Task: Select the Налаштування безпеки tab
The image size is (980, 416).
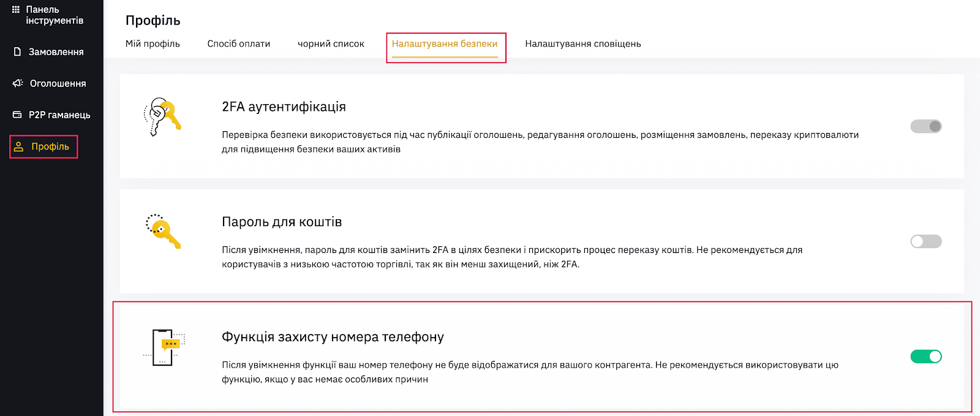Action: [445, 43]
